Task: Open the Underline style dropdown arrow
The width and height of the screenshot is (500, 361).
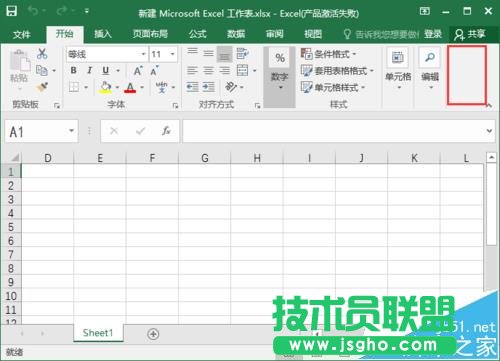Action: (118, 71)
